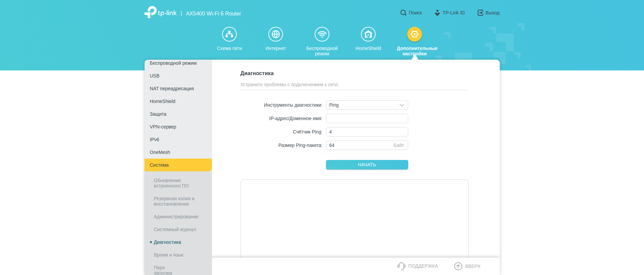Viewport: 644px width, 275px height.
Task: Select Системный журнал submenu item
Action: click(175, 229)
